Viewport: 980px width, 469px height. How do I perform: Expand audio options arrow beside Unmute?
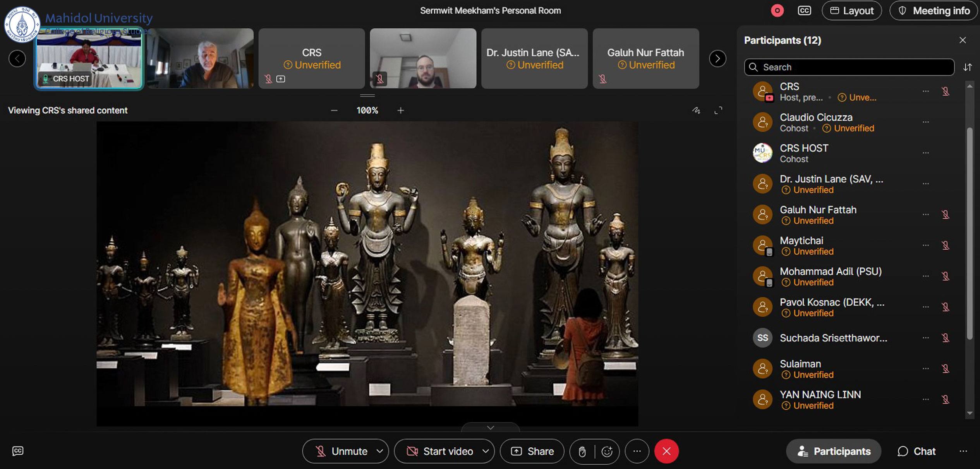380,451
